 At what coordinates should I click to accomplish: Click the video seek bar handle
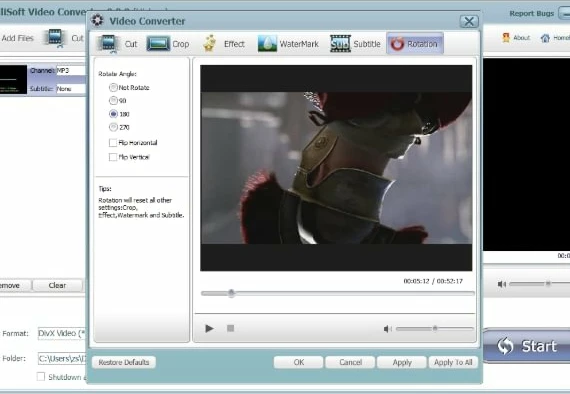[231, 293]
